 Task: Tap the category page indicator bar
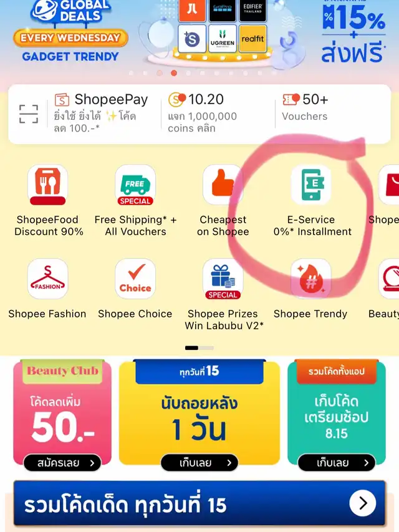coord(199,348)
